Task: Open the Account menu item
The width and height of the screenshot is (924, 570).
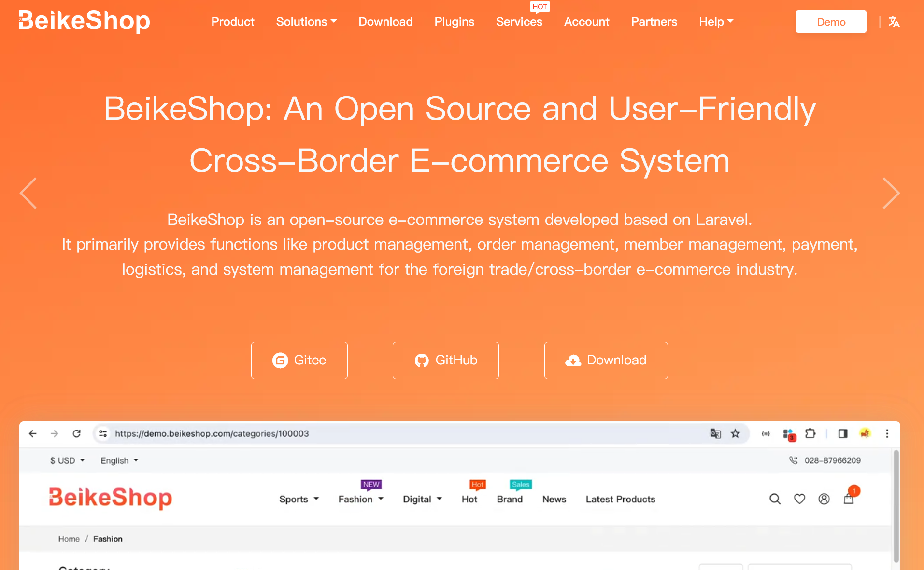Action: [x=586, y=22]
